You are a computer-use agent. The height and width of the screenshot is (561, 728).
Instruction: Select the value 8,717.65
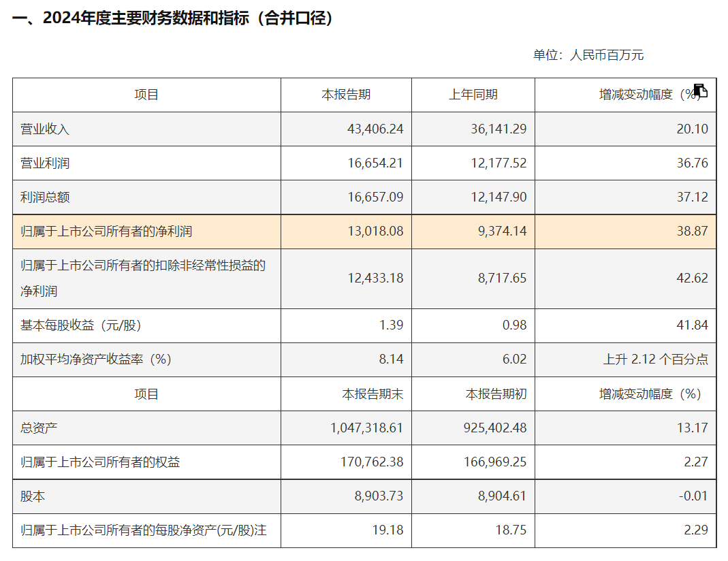tap(503, 278)
